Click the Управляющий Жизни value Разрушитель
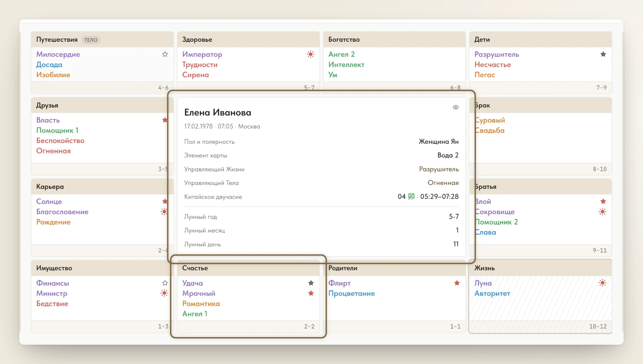Viewport: 643px width, 364px height. click(439, 169)
